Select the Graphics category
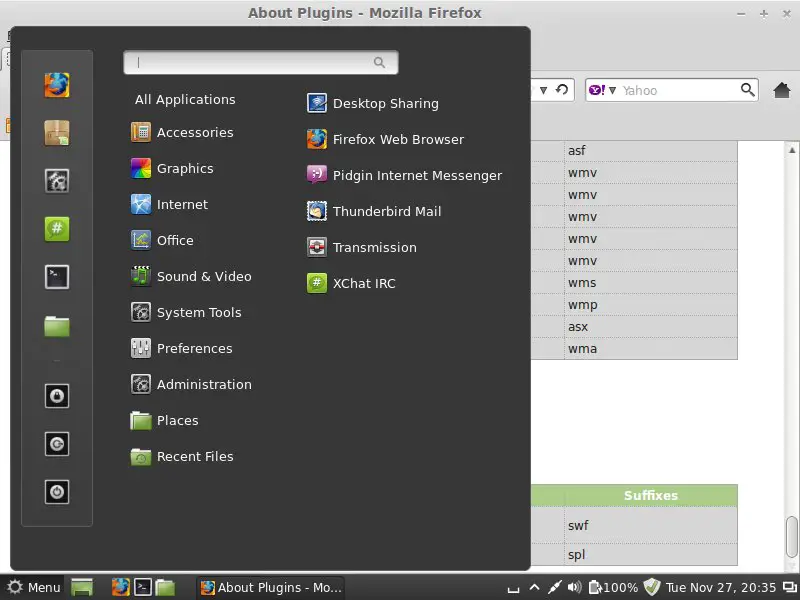 [172, 168]
